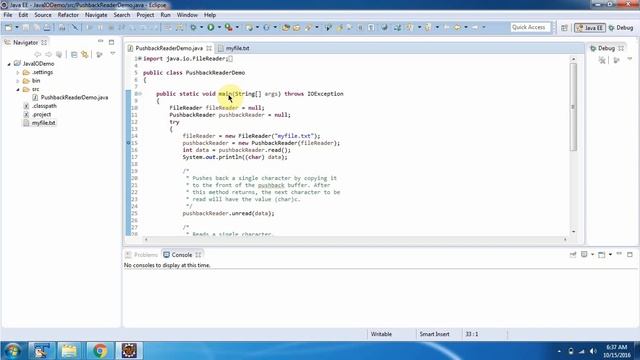
Task: Click the editor horizontal scrollbar
Action: (x=355, y=240)
